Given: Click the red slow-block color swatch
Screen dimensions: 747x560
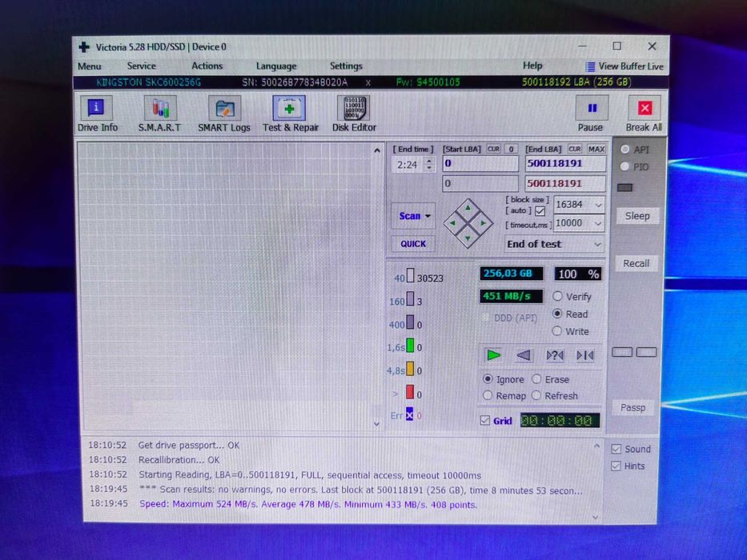Looking at the screenshot, I should coord(410,392).
